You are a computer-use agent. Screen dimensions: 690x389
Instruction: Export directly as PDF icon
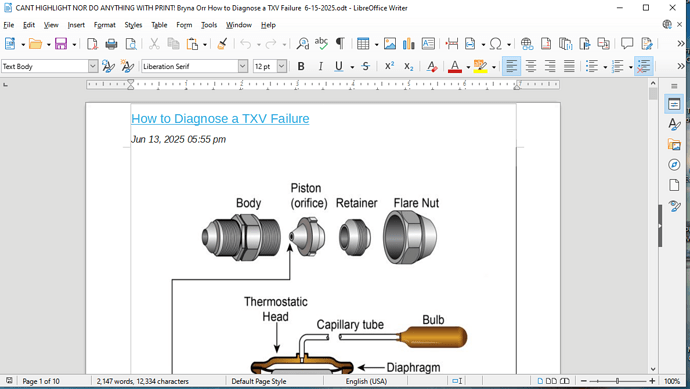point(92,44)
